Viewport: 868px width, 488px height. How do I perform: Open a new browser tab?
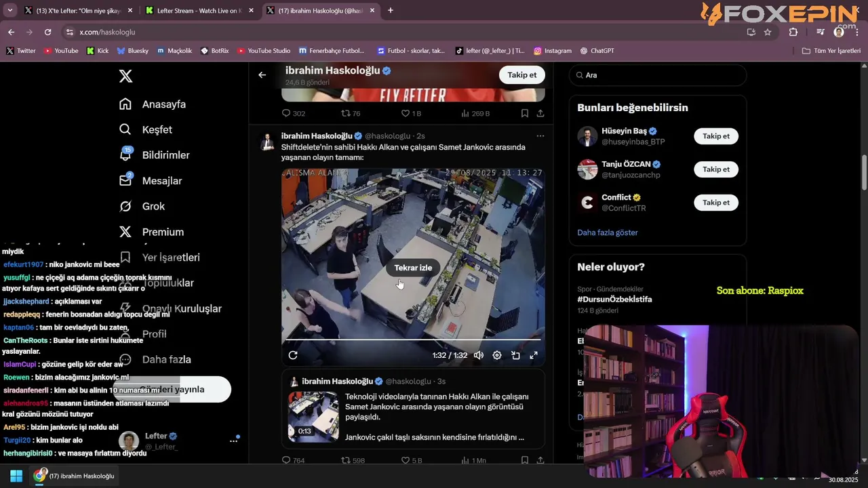coord(391,11)
